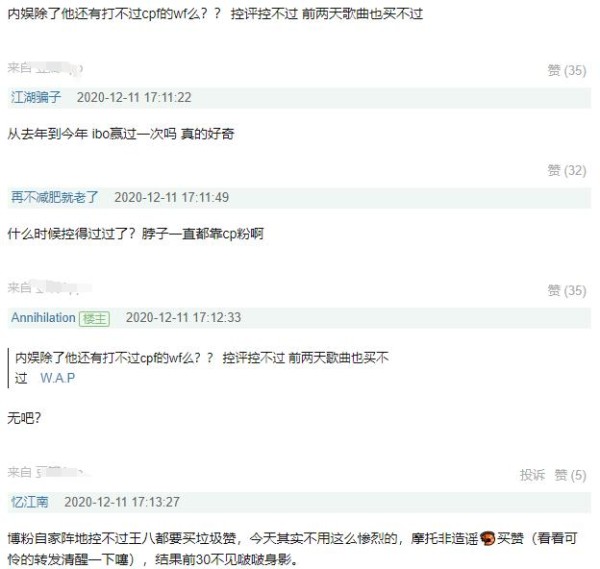Click the 来自 source beside the 投诉 row

(47, 473)
